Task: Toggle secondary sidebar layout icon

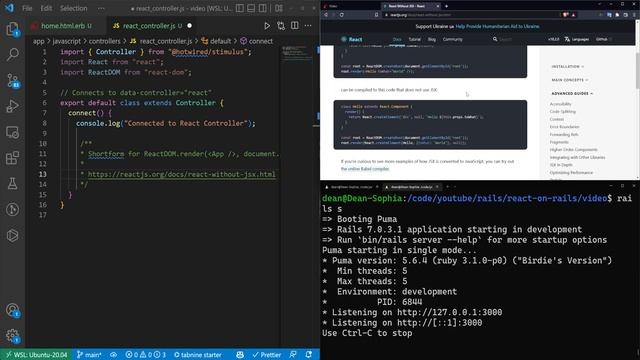Action: point(262,8)
